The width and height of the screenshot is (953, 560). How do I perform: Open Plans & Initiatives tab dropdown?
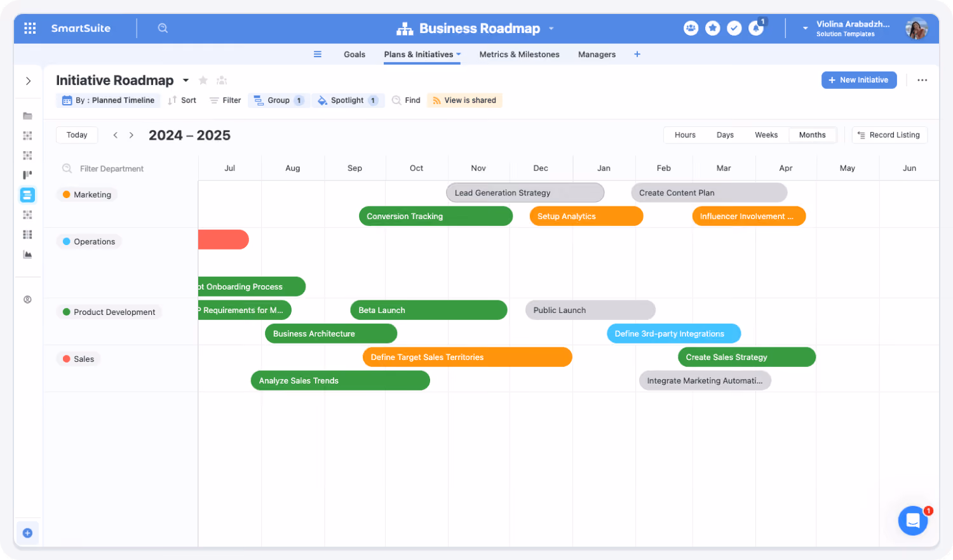(x=459, y=54)
